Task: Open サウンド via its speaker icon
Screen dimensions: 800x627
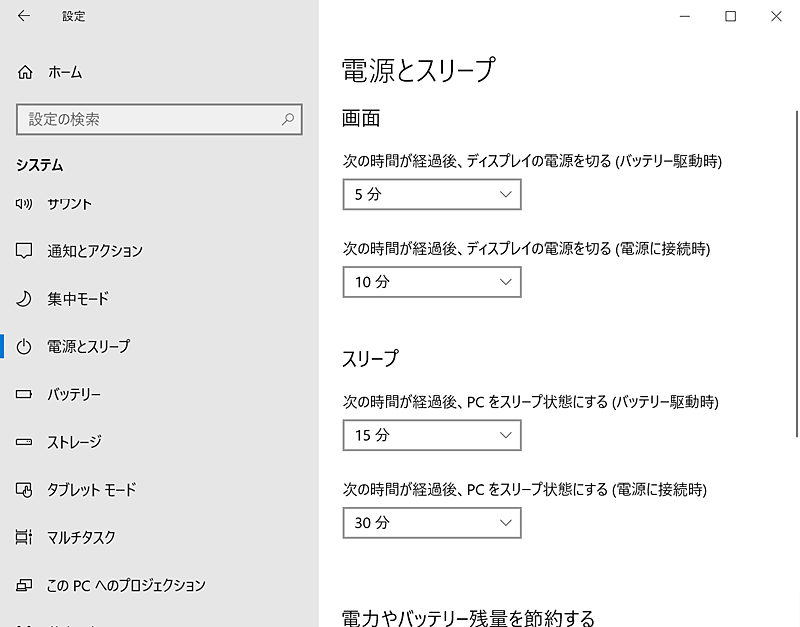Action: point(25,204)
